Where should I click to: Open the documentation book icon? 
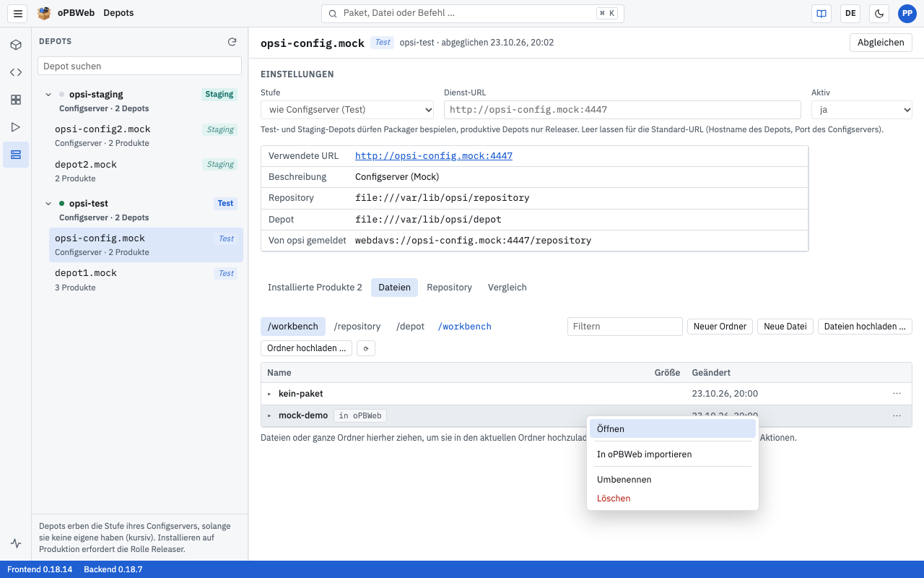tap(821, 13)
